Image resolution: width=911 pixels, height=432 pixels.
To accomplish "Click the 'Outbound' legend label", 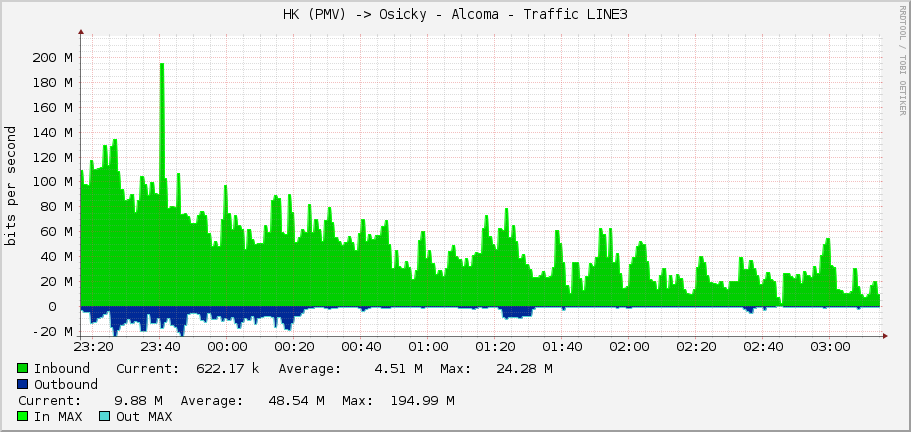I will (x=66, y=384).
